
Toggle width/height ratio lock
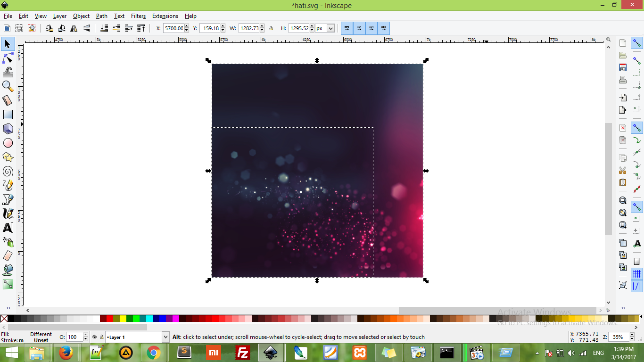coord(271,28)
